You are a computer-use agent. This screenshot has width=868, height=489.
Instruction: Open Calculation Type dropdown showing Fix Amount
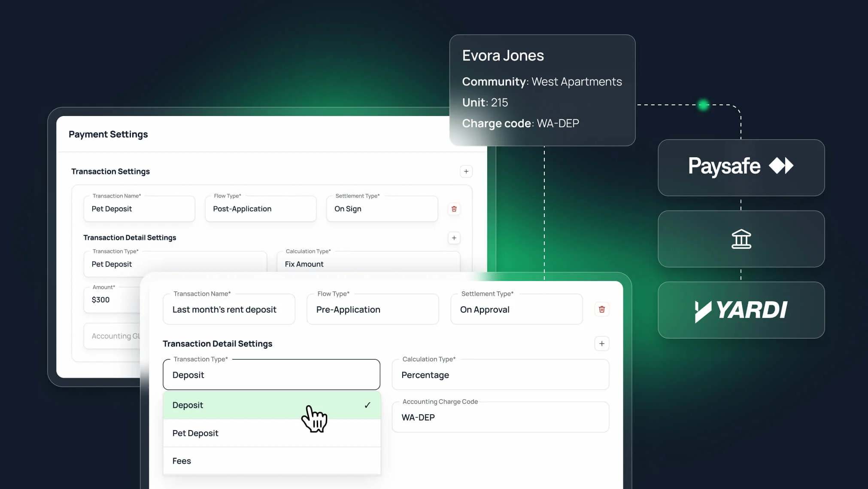369,262
